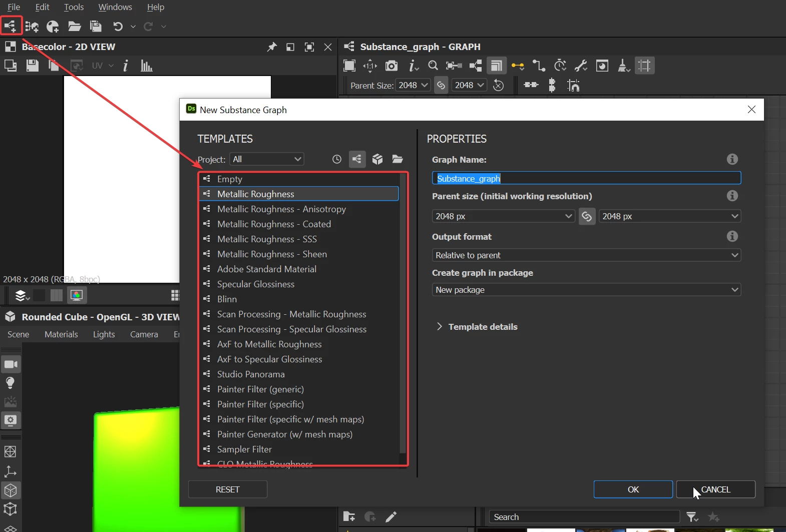
Task: Browse template folder icon in dialog
Action: (398, 159)
